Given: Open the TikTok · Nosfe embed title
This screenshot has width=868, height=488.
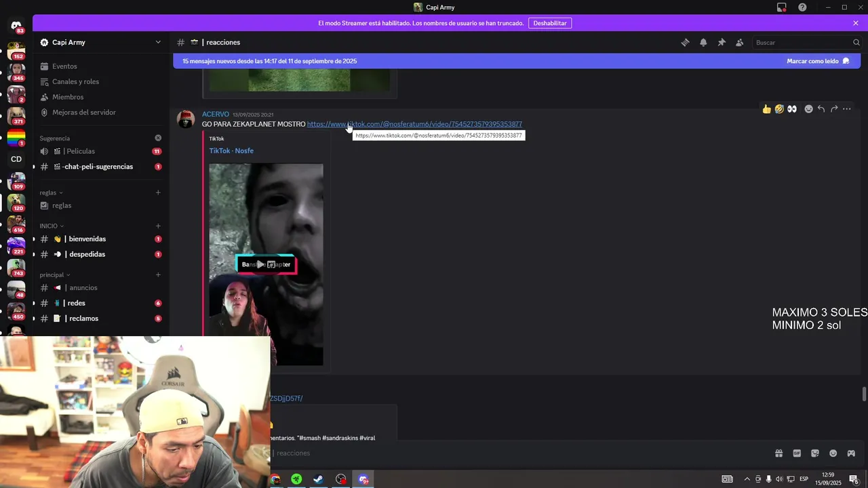Looking at the screenshot, I should point(231,150).
